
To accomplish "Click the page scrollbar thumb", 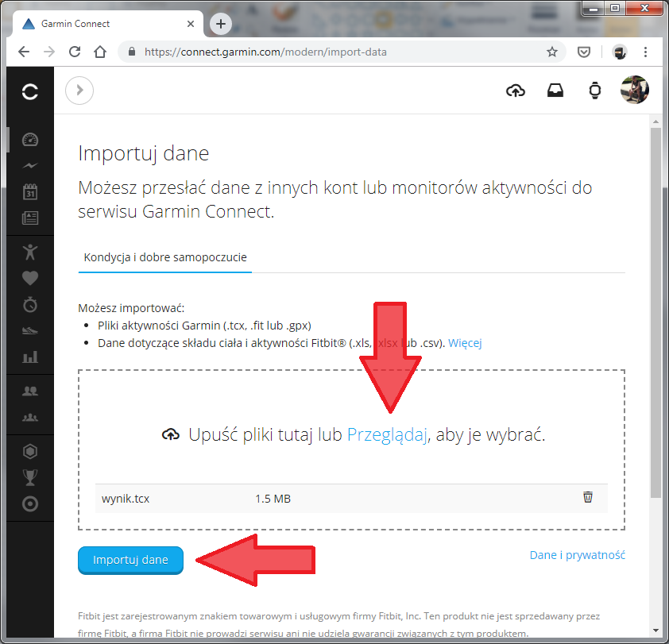I will pyautogui.click(x=655, y=313).
